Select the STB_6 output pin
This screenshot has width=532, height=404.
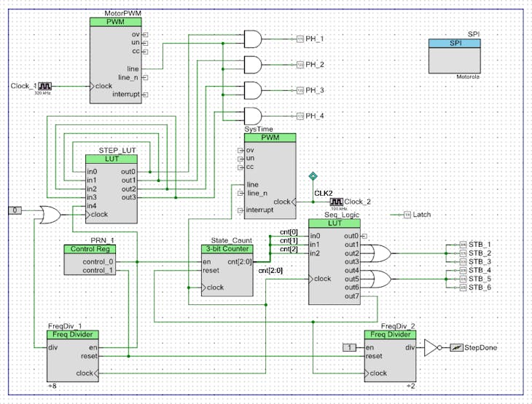click(x=463, y=288)
